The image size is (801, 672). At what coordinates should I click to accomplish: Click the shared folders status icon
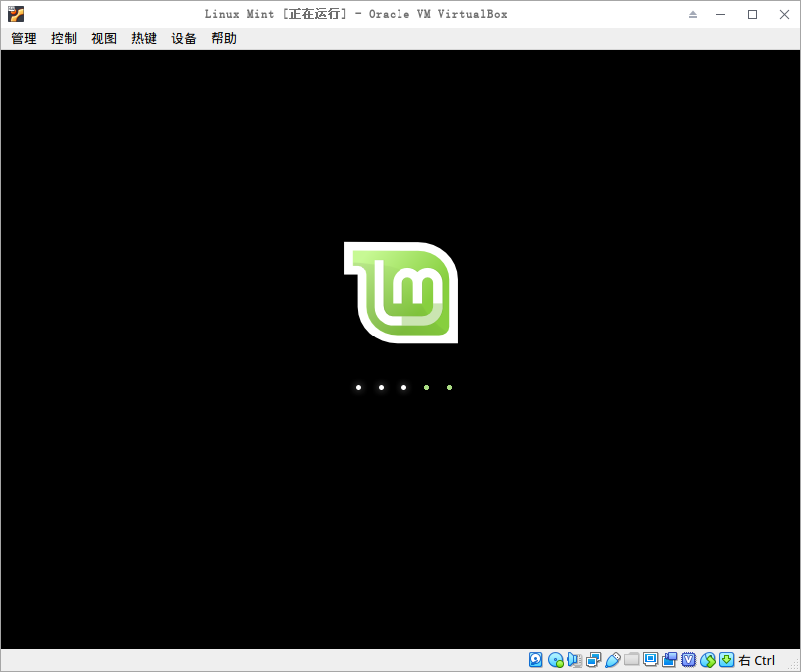pos(632,660)
